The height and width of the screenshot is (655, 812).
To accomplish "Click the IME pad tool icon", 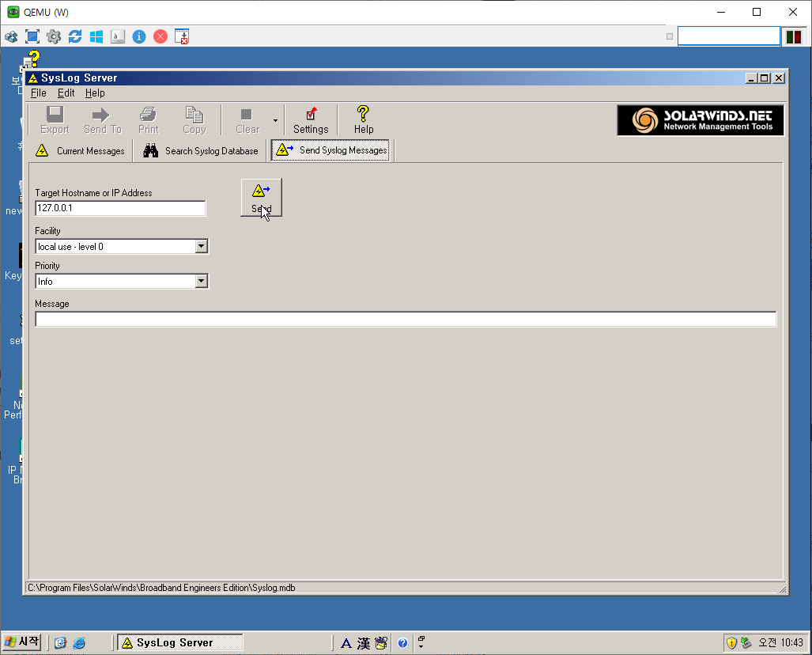I will click(x=381, y=643).
